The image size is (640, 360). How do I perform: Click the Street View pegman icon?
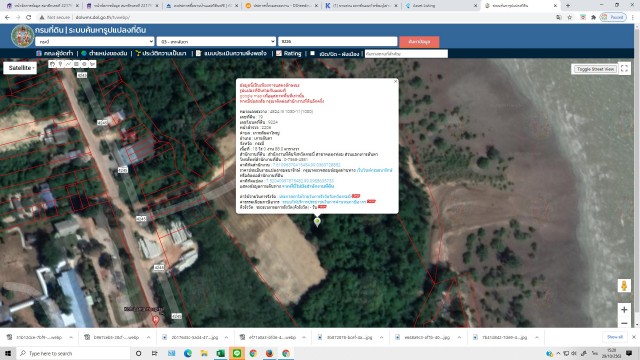[x=624, y=285]
